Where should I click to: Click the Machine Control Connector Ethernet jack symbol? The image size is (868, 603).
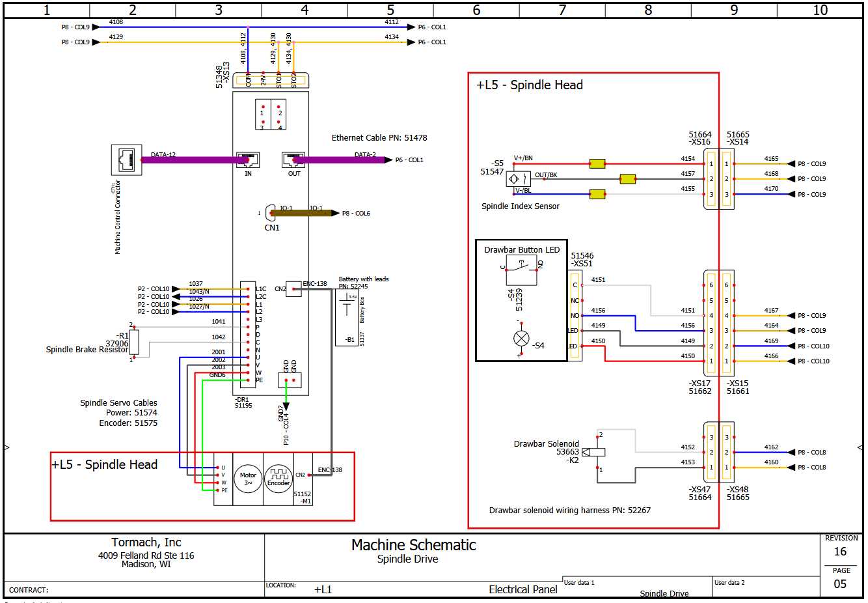(x=126, y=160)
